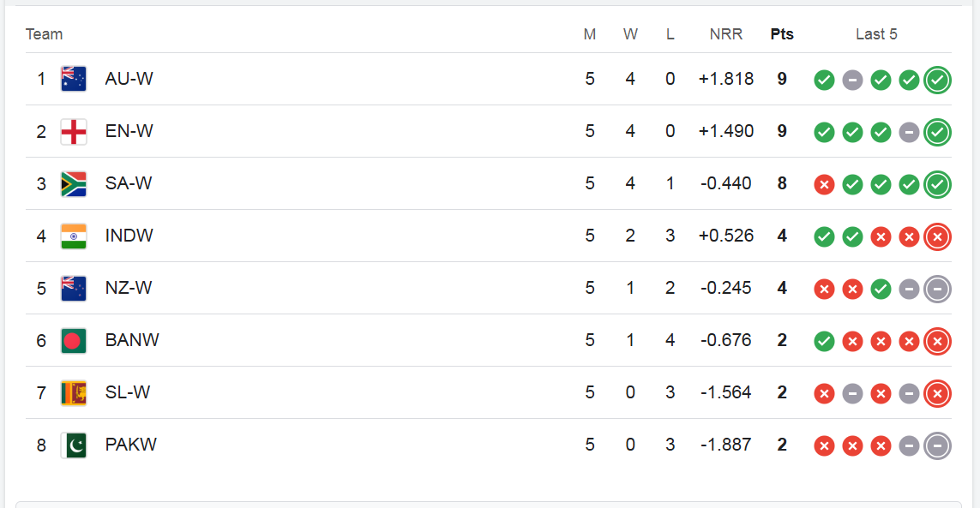Click the South Africa flag icon
Viewport: 980px width, 508px height.
74,183
